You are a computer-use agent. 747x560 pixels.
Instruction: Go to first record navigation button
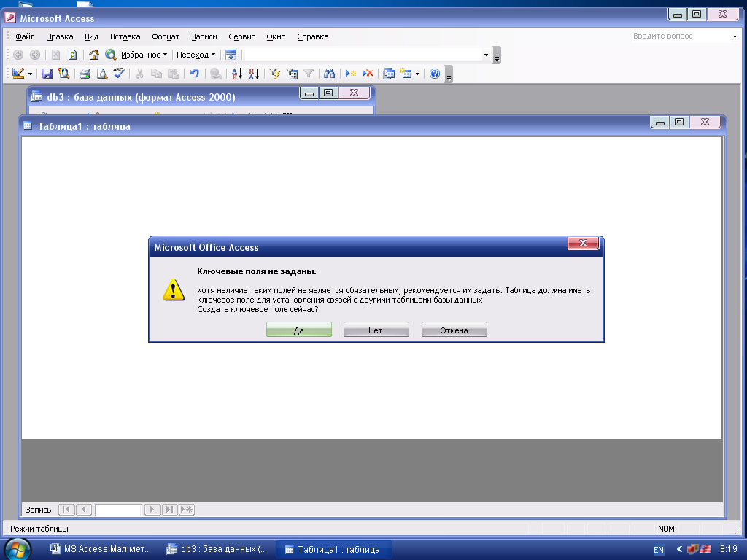coord(66,510)
